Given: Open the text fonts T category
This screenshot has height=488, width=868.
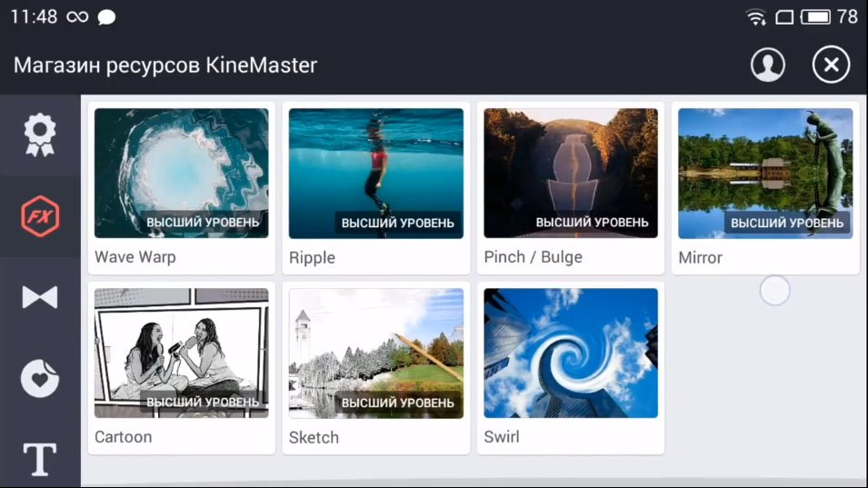Looking at the screenshot, I should (40, 459).
